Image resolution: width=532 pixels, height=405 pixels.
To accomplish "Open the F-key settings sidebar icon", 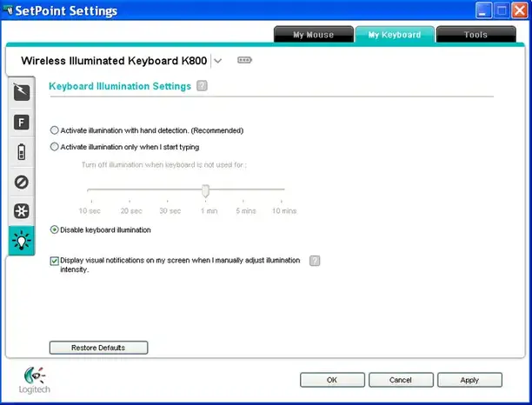I will coord(22,123).
